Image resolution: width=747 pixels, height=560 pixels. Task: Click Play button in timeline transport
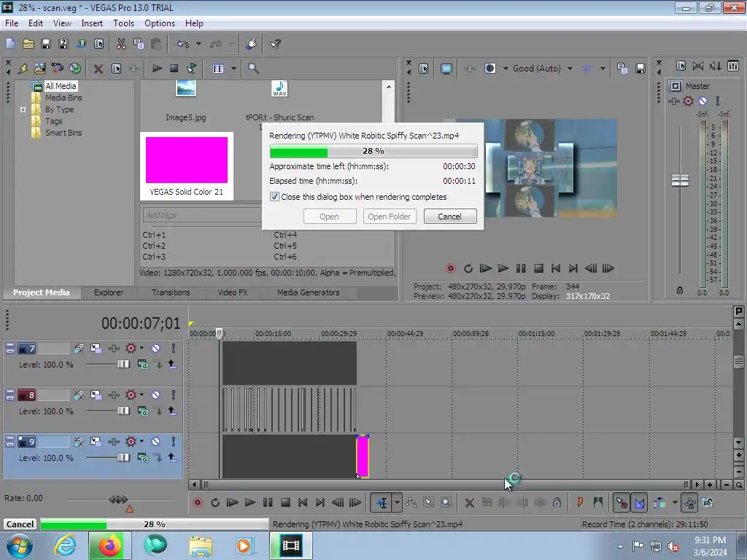coord(249,502)
